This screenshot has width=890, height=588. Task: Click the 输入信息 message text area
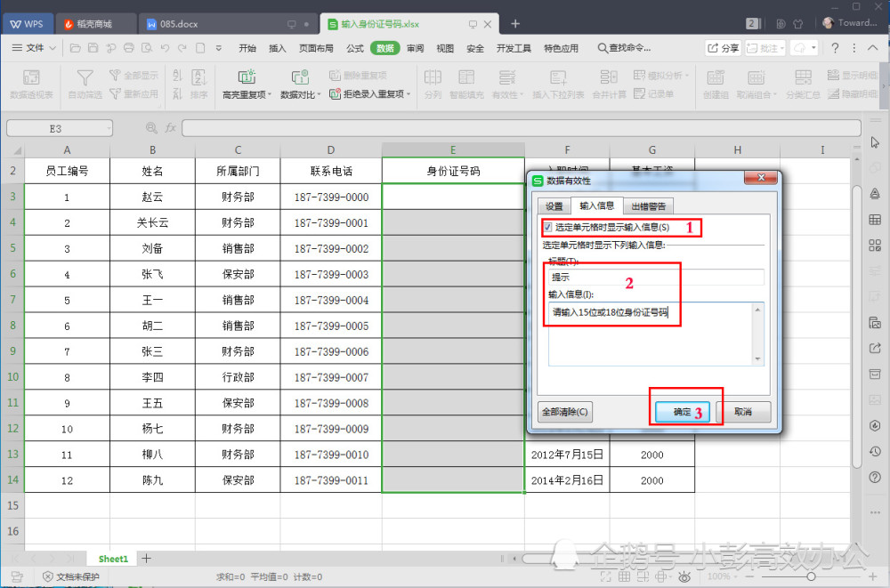click(x=656, y=334)
